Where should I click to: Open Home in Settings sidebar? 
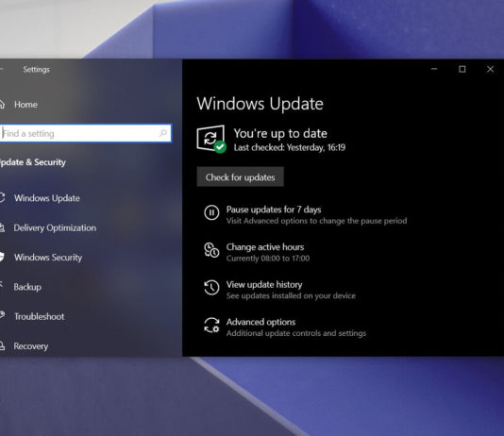pyautogui.click(x=25, y=105)
